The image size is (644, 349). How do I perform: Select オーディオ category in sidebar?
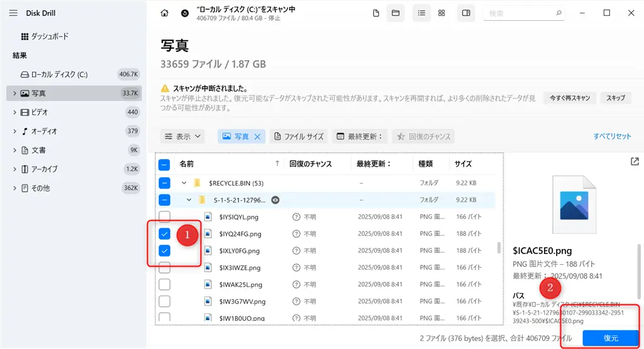tap(74, 131)
